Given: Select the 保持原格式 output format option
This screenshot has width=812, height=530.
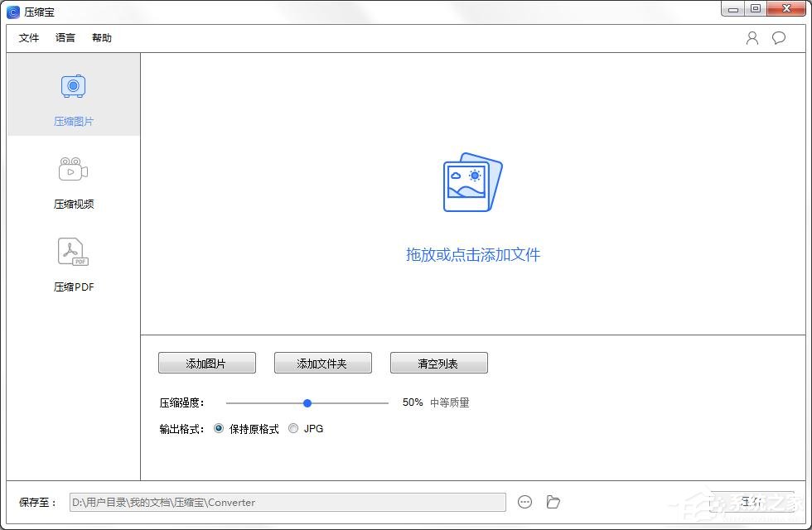Looking at the screenshot, I should coord(219,428).
